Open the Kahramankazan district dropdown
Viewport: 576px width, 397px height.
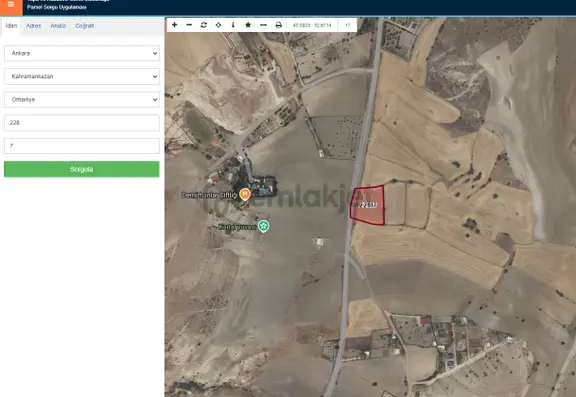pyautogui.click(x=82, y=76)
